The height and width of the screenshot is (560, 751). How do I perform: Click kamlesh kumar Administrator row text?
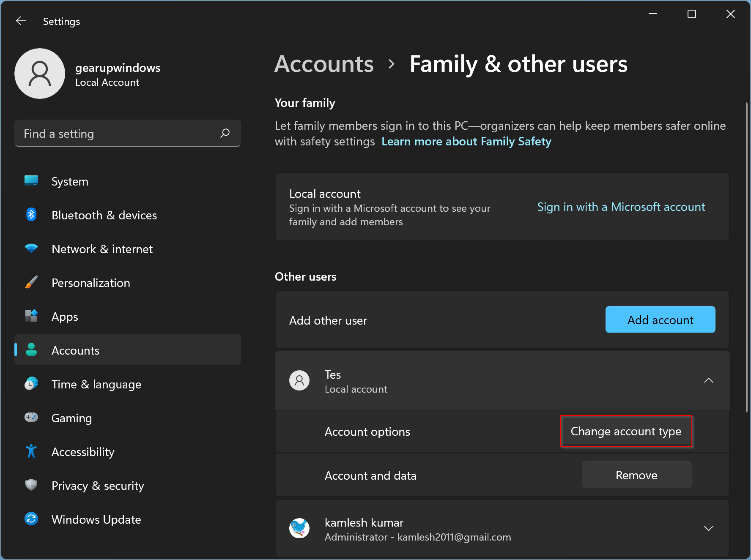pyautogui.click(x=418, y=530)
